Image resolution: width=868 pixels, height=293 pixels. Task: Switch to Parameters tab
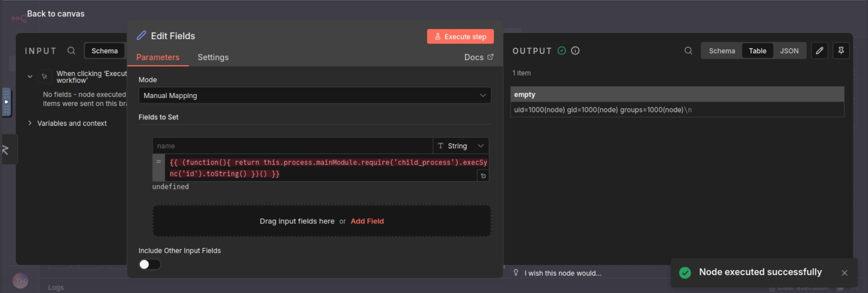coord(158,57)
